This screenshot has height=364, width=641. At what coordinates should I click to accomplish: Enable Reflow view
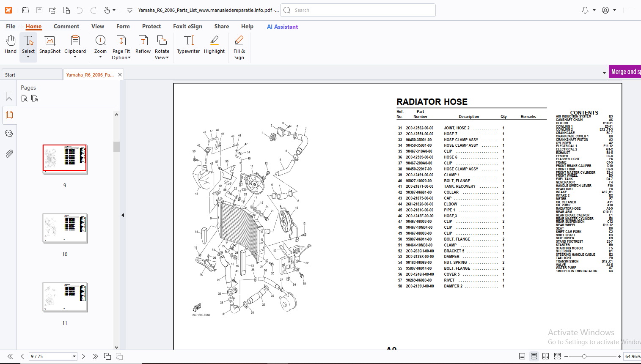pyautogui.click(x=143, y=45)
